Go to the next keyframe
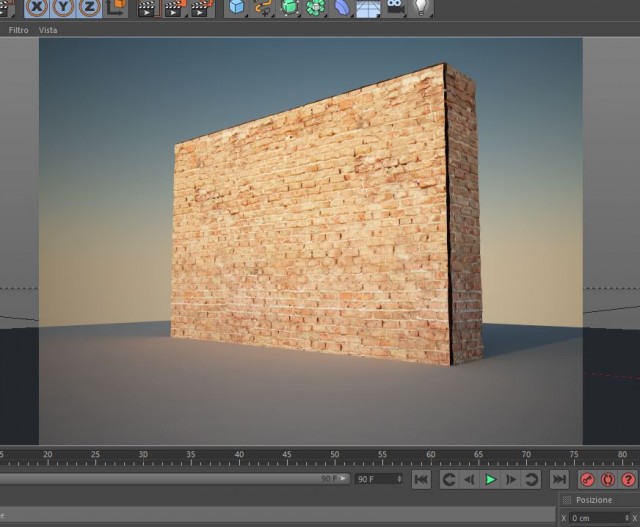640x527 pixels. click(531, 480)
